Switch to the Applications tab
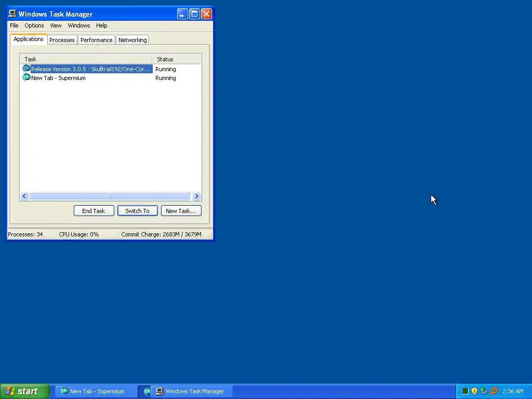This screenshot has width=532, height=399. [x=29, y=39]
